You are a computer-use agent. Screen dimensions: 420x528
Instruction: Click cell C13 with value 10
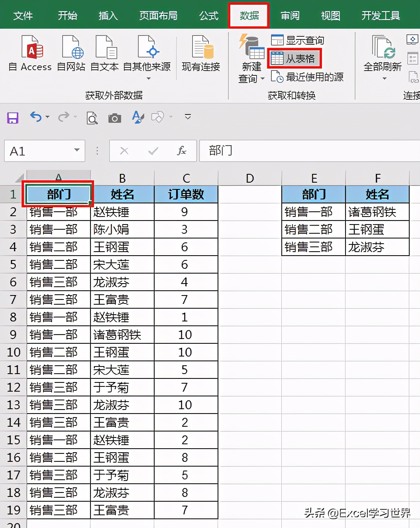pyautogui.click(x=186, y=405)
